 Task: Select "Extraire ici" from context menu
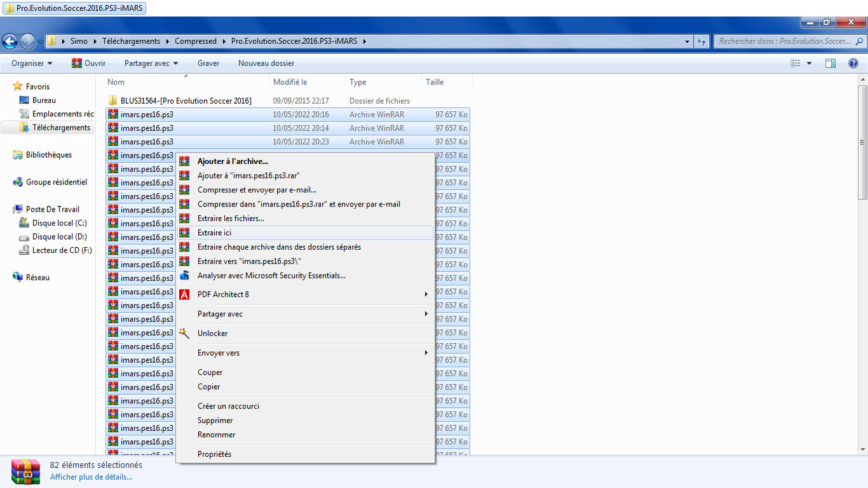214,233
